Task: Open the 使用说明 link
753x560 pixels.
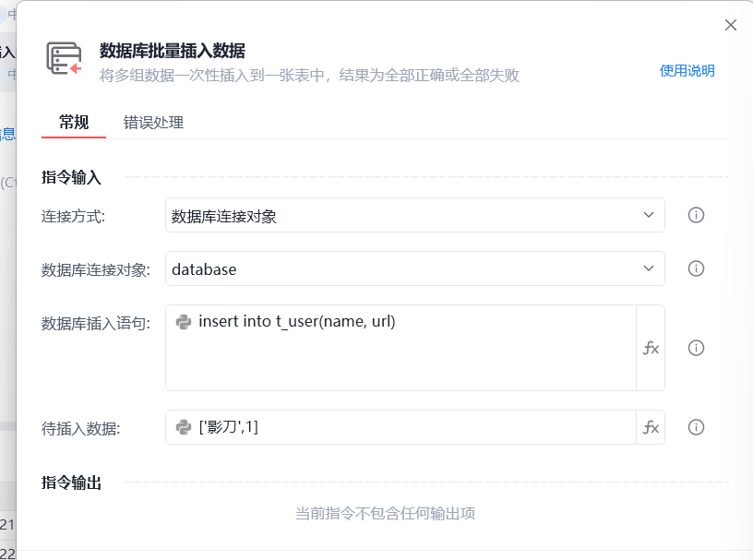Action: coord(687,71)
